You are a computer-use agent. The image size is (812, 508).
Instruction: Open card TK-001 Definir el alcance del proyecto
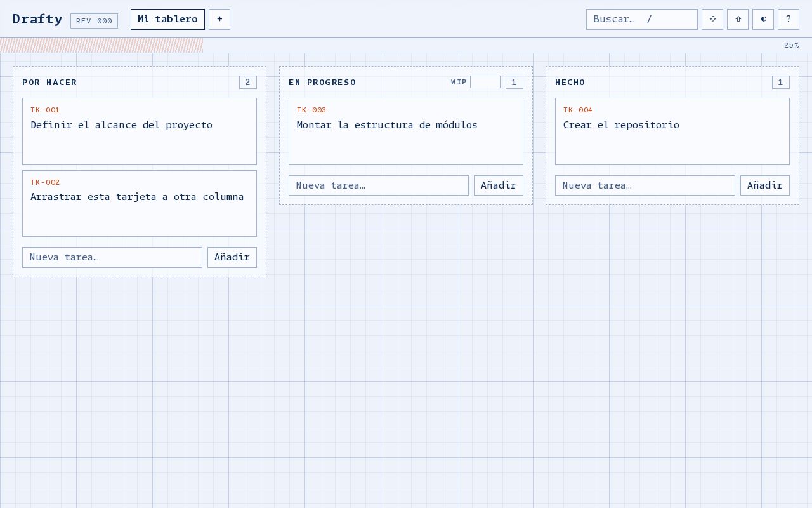pyautogui.click(x=140, y=131)
